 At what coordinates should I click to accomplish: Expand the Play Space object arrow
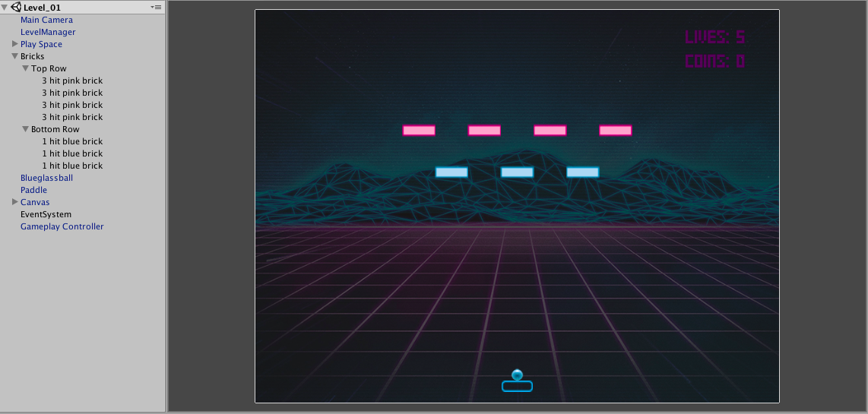click(x=15, y=44)
